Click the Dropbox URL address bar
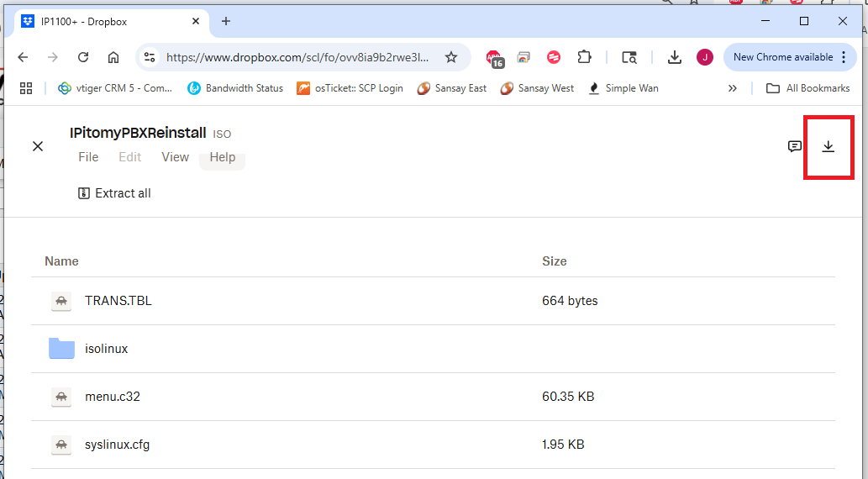Image resolution: width=868 pixels, height=479 pixels. point(297,57)
